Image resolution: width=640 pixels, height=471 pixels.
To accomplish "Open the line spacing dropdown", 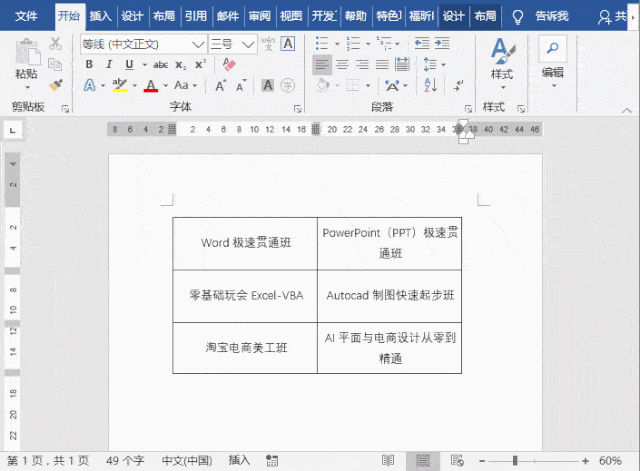I will 434,64.
